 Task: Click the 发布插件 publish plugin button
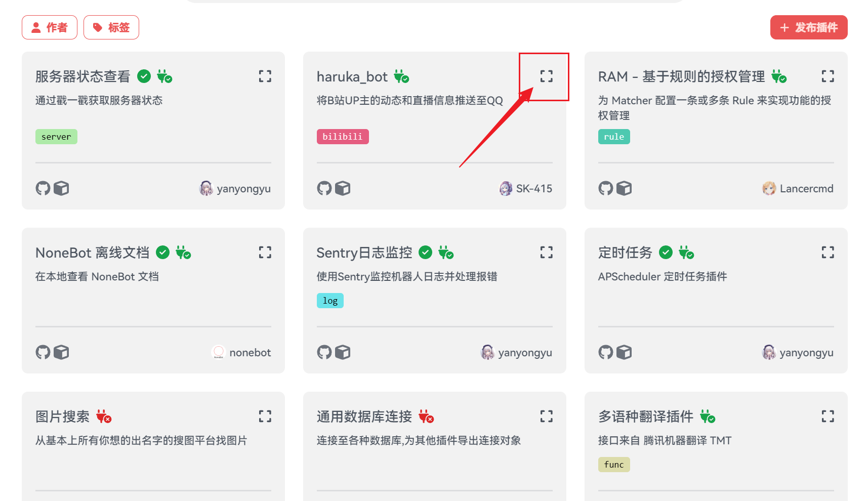(809, 27)
